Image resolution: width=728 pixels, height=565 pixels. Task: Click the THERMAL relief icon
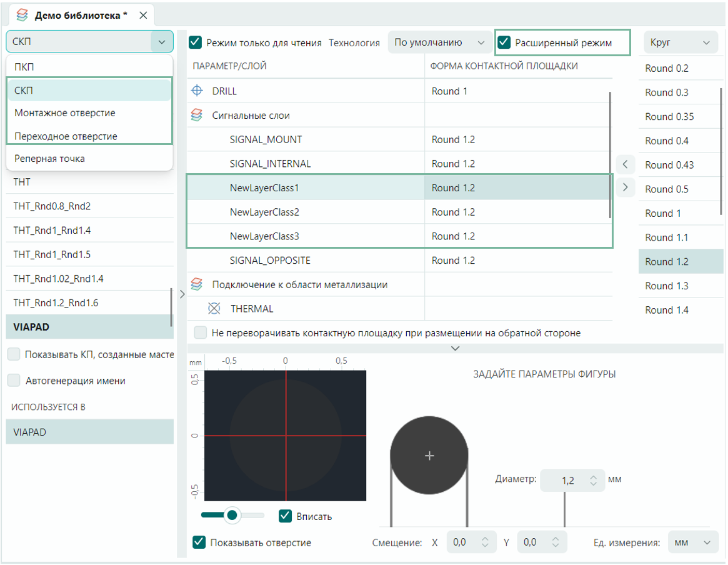214,309
